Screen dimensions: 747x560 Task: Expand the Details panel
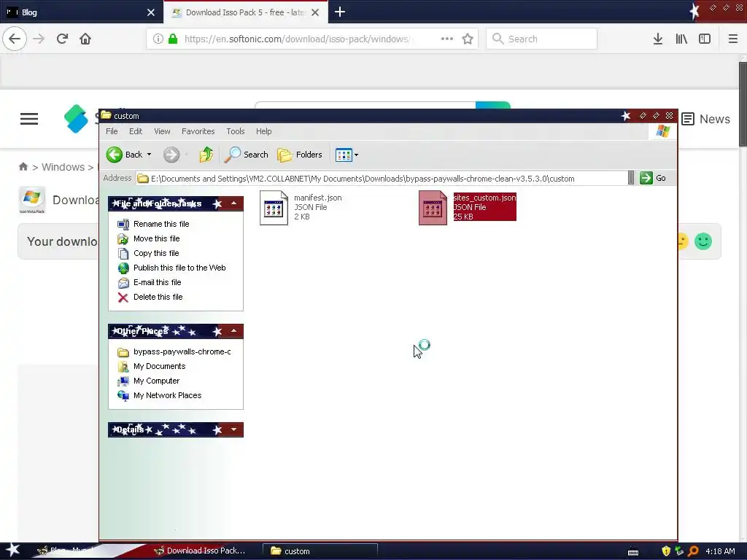click(234, 429)
